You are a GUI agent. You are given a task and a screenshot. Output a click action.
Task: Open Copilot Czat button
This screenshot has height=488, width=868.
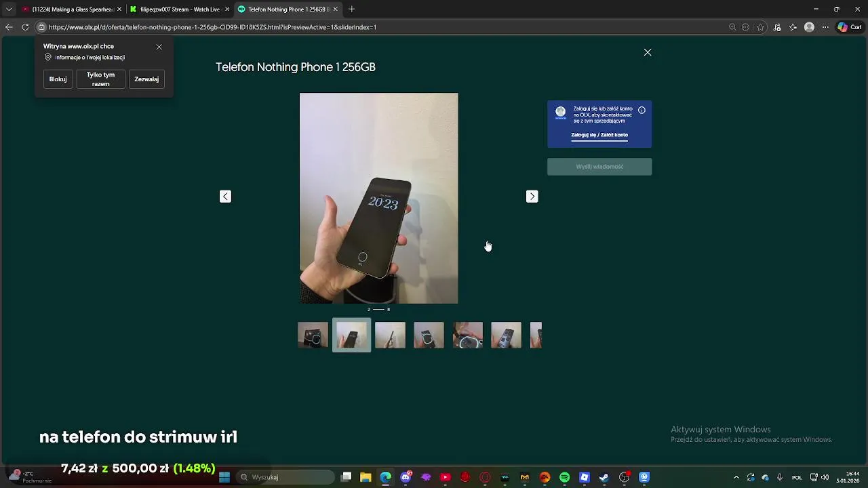pos(849,27)
